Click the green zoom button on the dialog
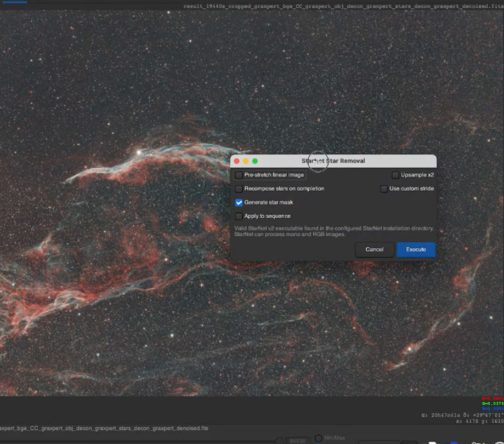Viewport: 504px width, 444px height. coord(254,161)
